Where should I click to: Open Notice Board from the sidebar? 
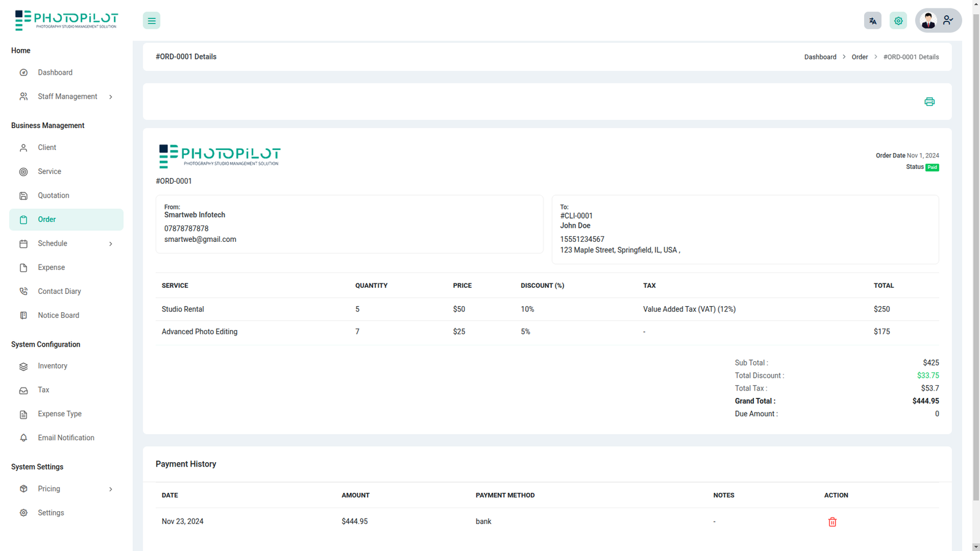point(58,315)
